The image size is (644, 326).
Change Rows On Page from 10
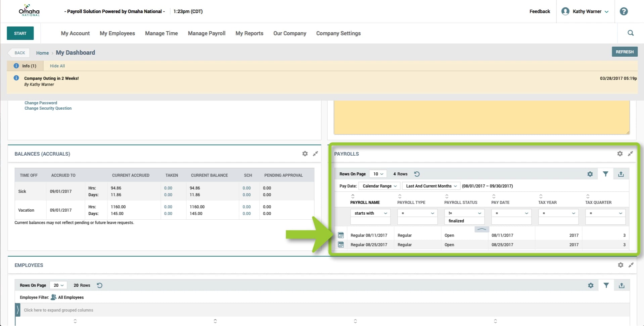pyautogui.click(x=377, y=174)
